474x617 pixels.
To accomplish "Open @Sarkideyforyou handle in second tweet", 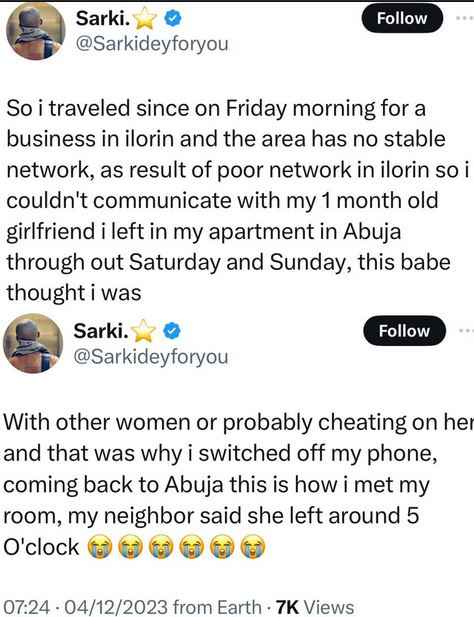I will click(x=151, y=357).
